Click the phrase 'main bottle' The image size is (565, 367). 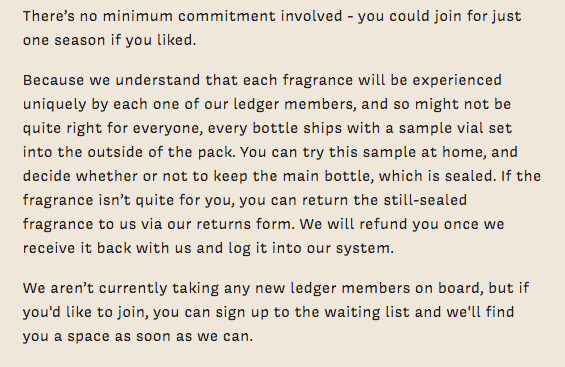tap(326, 176)
